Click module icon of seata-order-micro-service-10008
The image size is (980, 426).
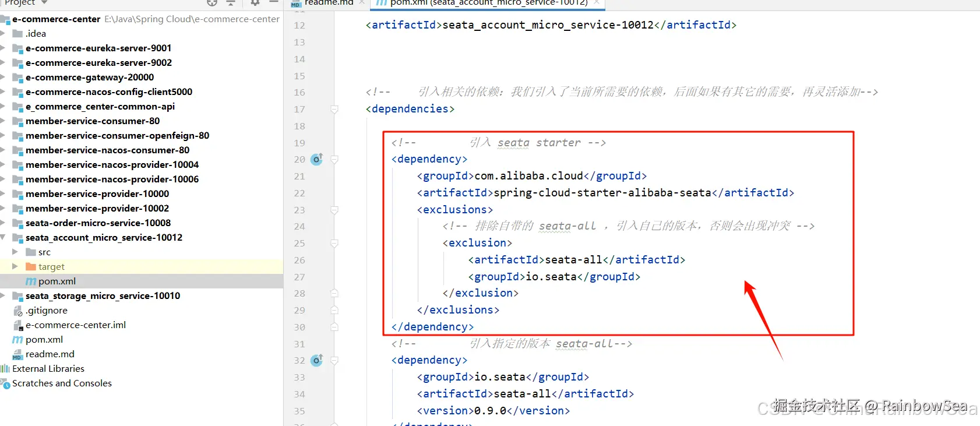[18, 223]
